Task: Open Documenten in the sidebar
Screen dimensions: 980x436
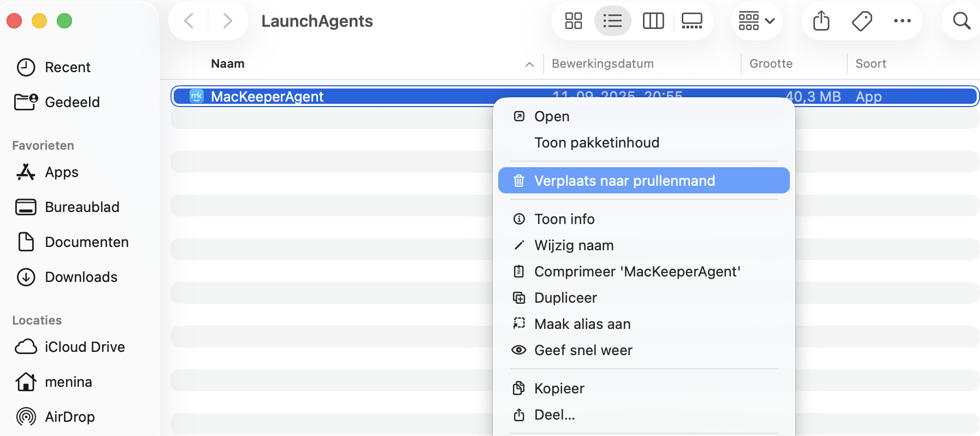Action: click(x=72, y=242)
